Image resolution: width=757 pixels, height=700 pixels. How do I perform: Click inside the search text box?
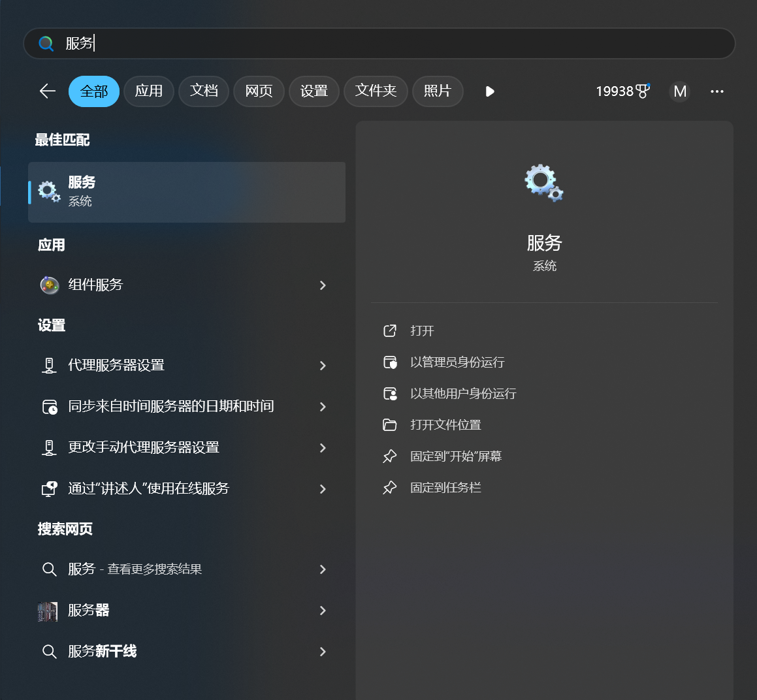point(392,44)
